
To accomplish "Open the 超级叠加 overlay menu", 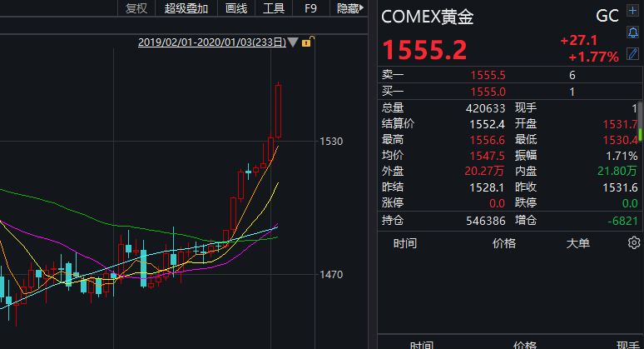I will (186, 8).
